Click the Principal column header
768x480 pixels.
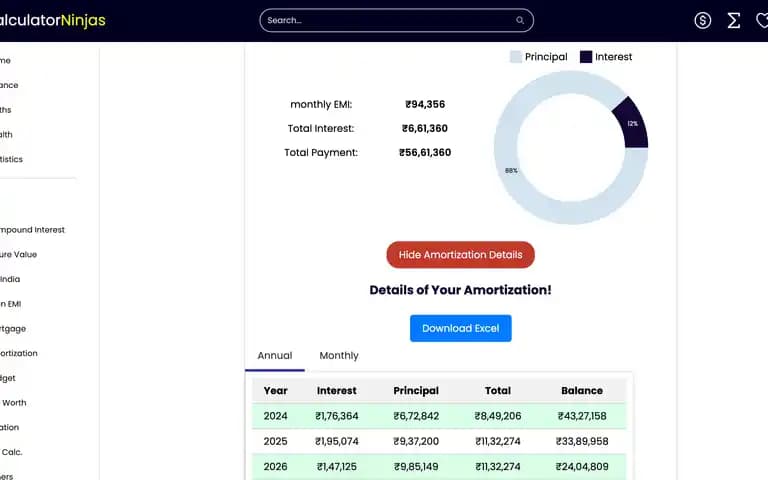pyautogui.click(x=416, y=390)
